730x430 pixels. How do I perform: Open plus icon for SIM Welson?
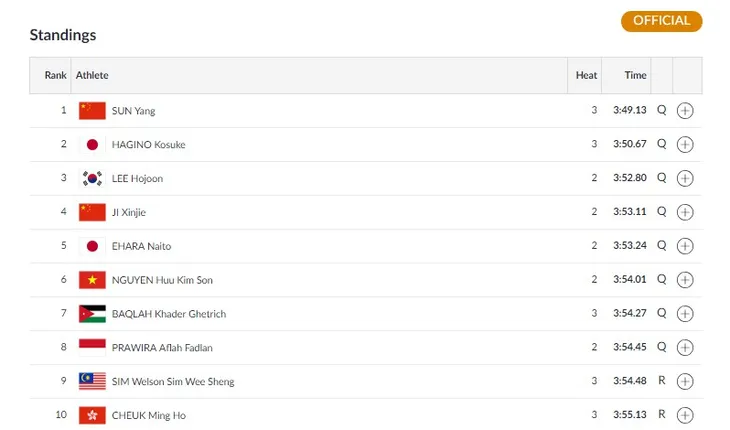coord(685,381)
